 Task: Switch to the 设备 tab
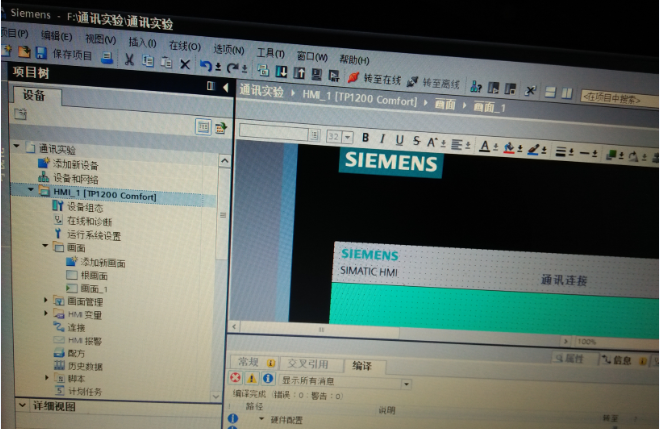coord(35,96)
